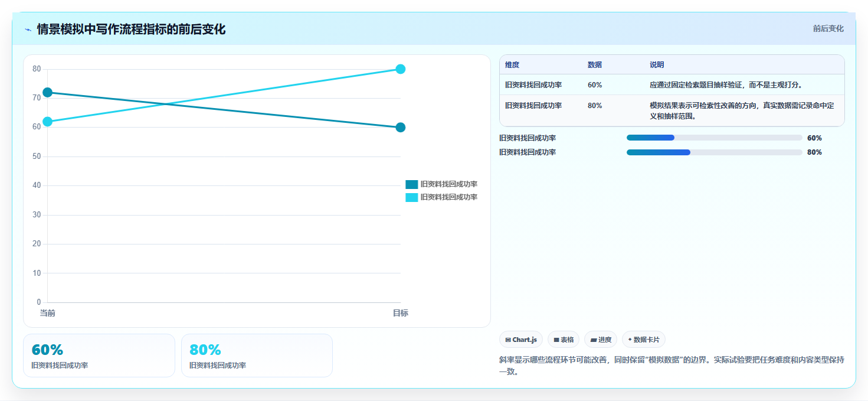The width and height of the screenshot is (868, 401).
Task: Toggle the light cyan legend swatch
Action: (412, 197)
